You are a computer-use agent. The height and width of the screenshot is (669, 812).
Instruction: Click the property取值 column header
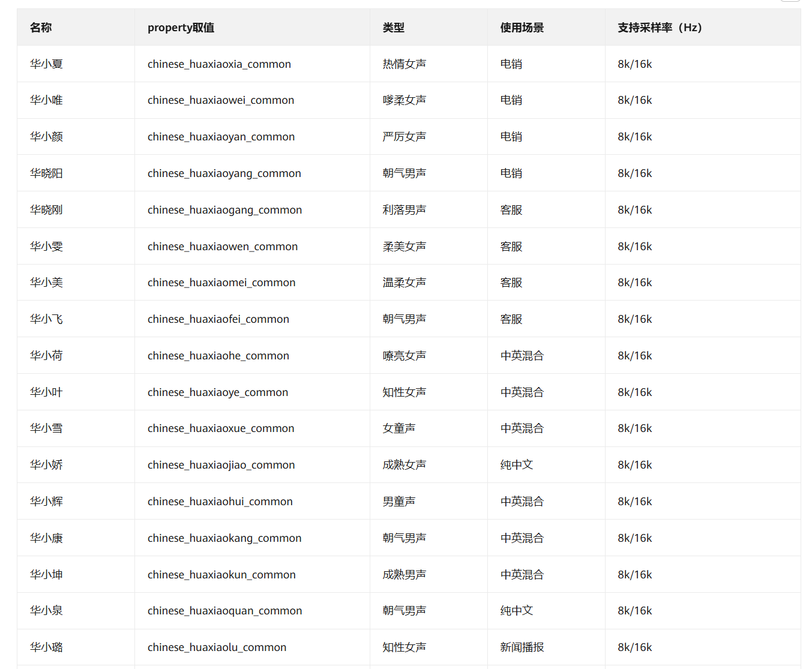tap(181, 28)
